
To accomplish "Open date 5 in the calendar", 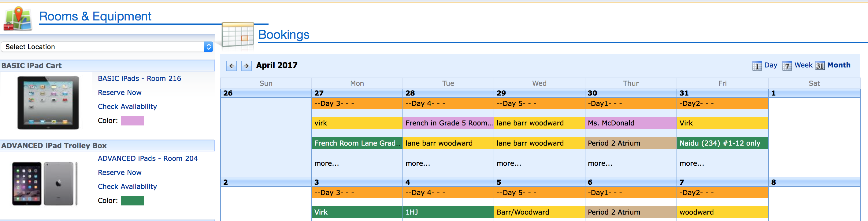I will pyautogui.click(x=499, y=182).
